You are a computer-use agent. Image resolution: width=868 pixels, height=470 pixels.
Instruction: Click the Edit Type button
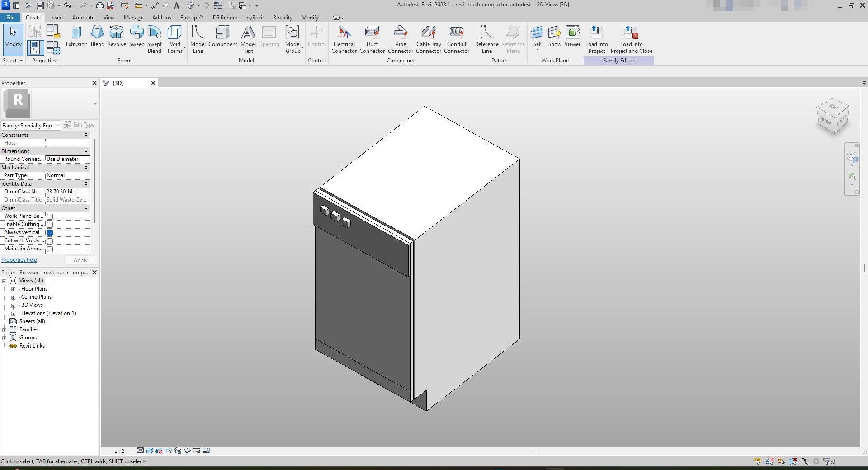coord(80,125)
